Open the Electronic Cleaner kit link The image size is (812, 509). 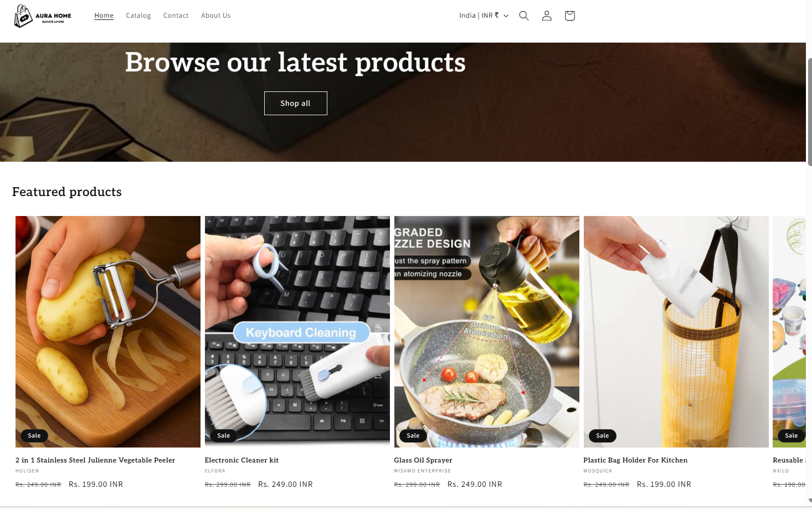(241, 460)
